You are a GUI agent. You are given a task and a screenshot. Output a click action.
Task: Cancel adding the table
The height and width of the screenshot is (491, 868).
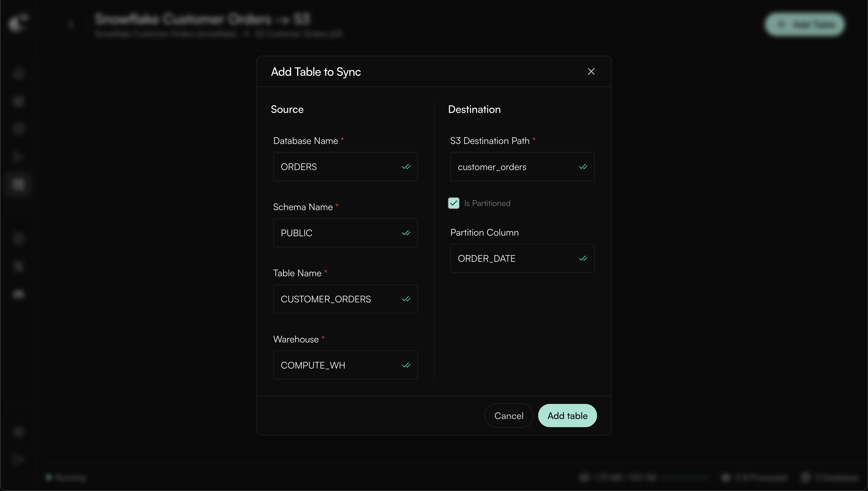pyautogui.click(x=509, y=416)
